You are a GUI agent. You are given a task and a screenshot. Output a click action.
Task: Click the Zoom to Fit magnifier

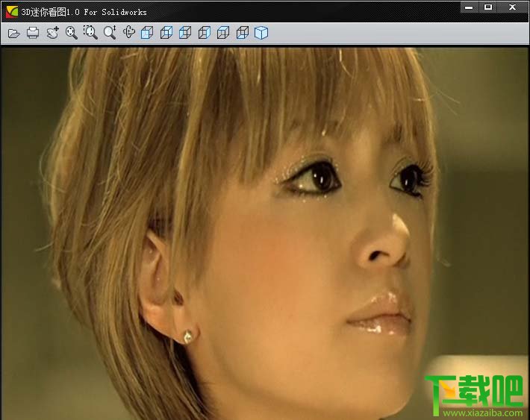(x=72, y=32)
